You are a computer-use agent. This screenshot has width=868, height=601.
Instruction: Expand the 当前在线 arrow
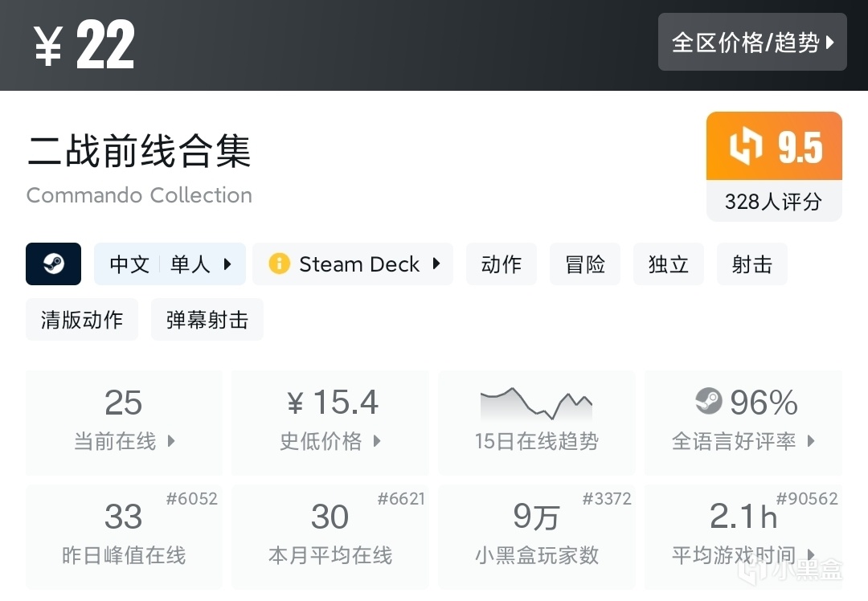pos(171,441)
